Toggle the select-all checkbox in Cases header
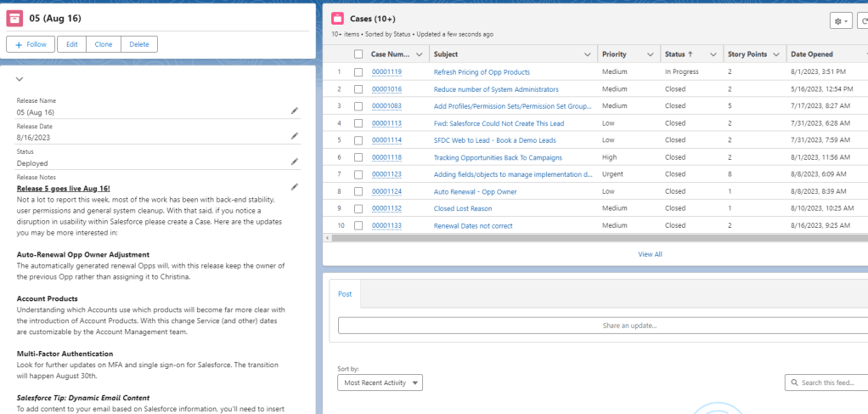The width and height of the screenshot is (868, 414). pyautogui.click(x=358, y=54)
